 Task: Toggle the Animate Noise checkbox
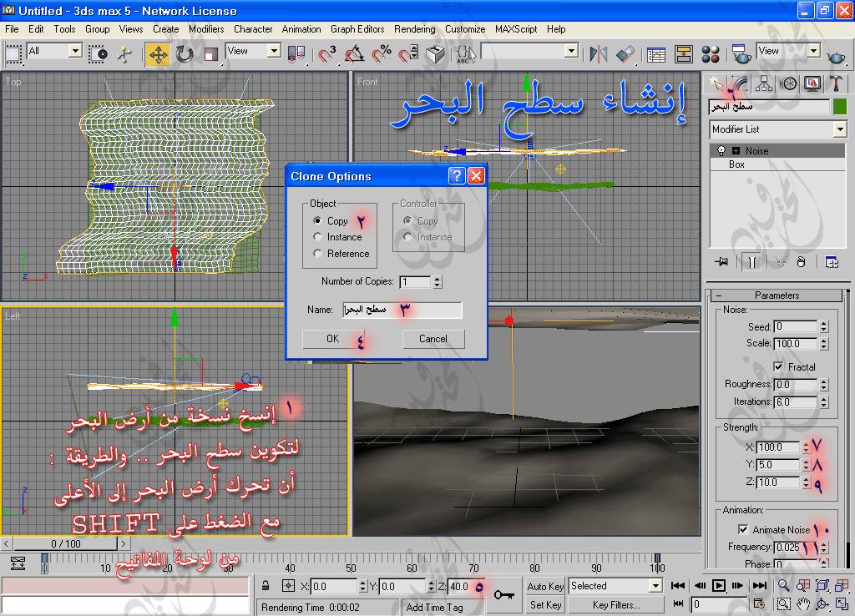tap(742, 529)
